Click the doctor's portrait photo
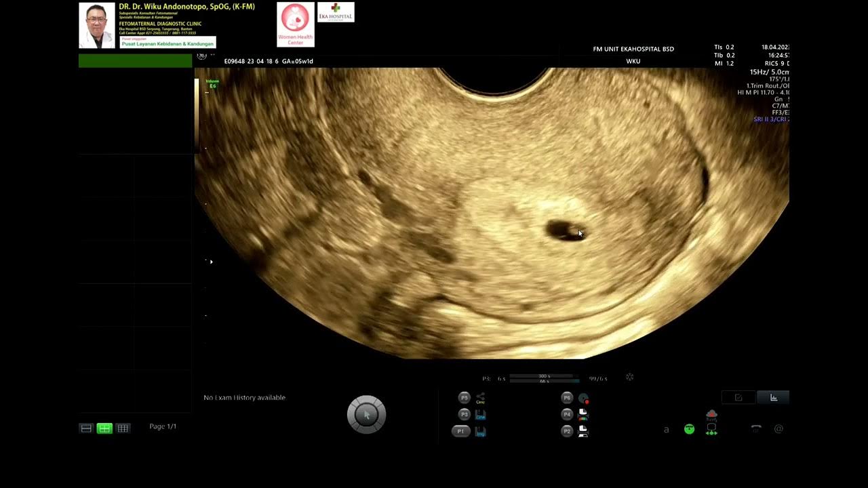Viewport: 868px width, 488px height. pos(97,26)
